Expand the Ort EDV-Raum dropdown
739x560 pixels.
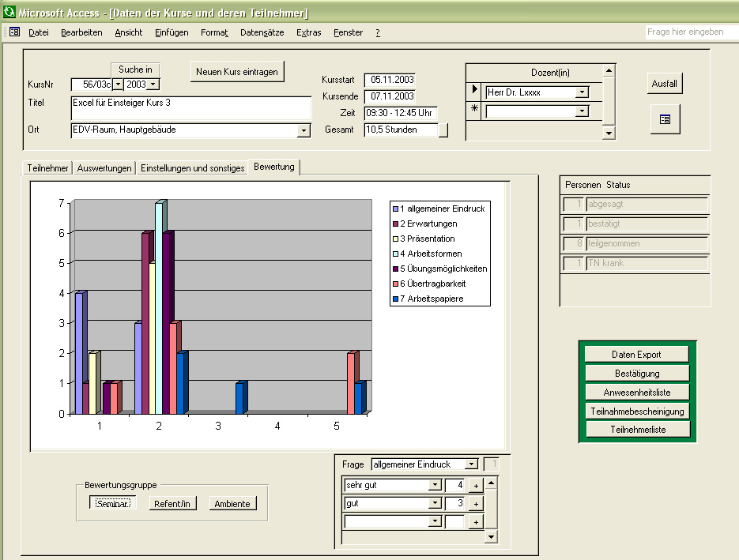tap(304, 130)
